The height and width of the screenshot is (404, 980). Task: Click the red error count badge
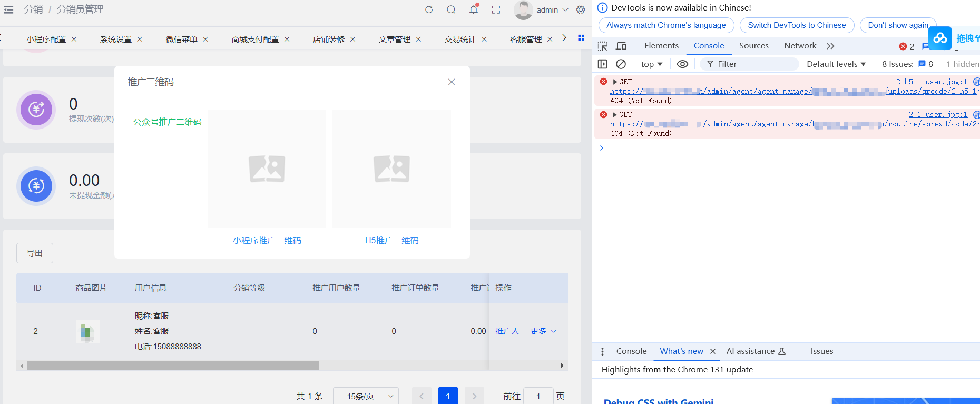tap(907, 46)
